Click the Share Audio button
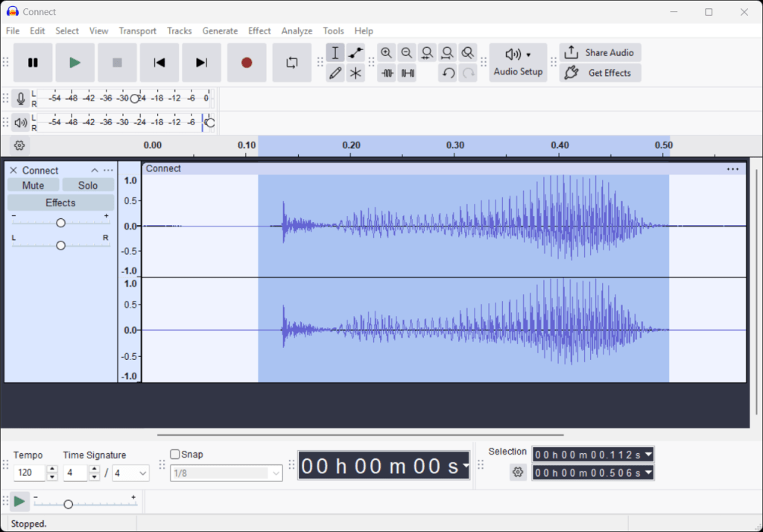 click(600, 53)
